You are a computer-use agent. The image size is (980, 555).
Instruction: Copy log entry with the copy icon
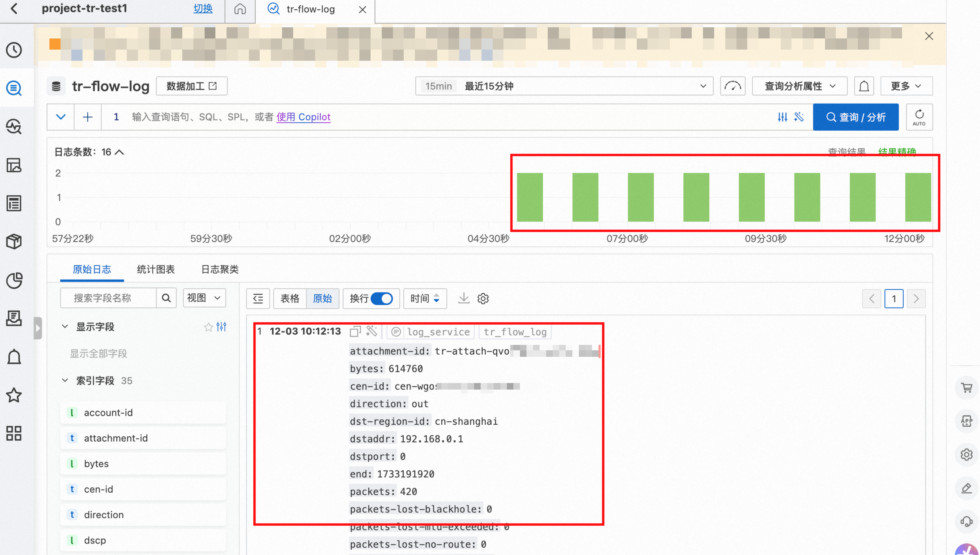355,331
